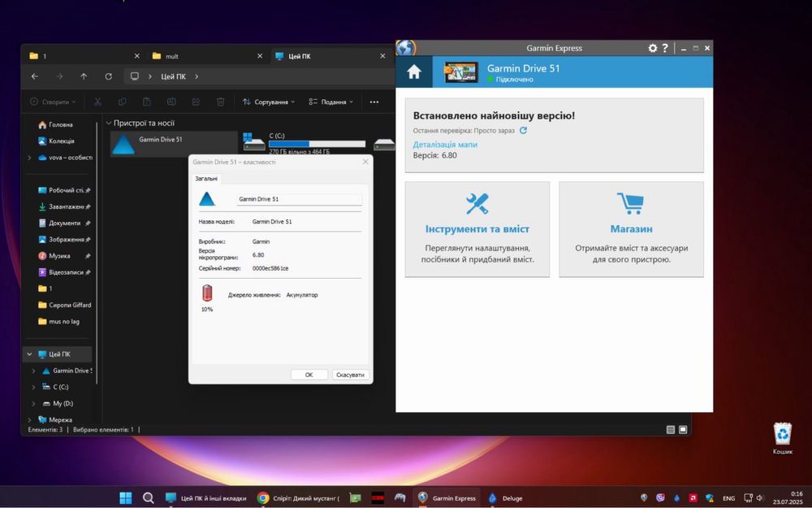Image resolution: width=812 pixels, height=508 pixels.
Task: Go up one folder level in Explorer
Action: click(x=84, y=76)
